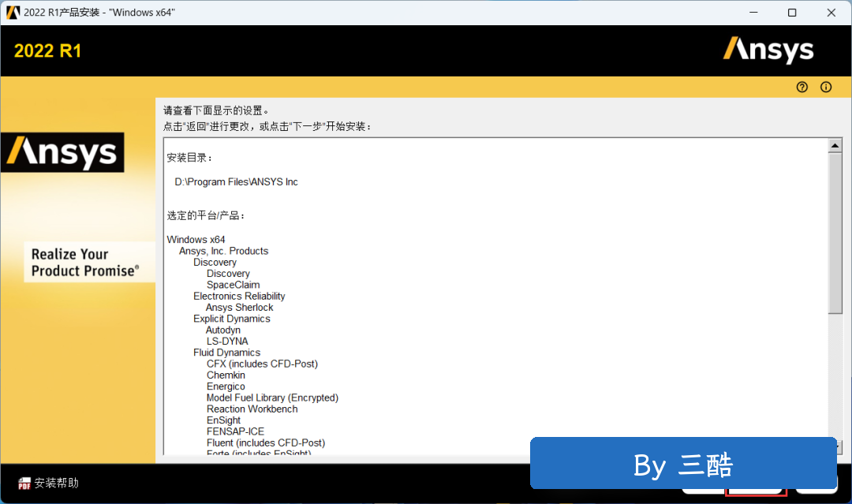
Task: Select the 'EnSight' entry
Action: (223, 420)
